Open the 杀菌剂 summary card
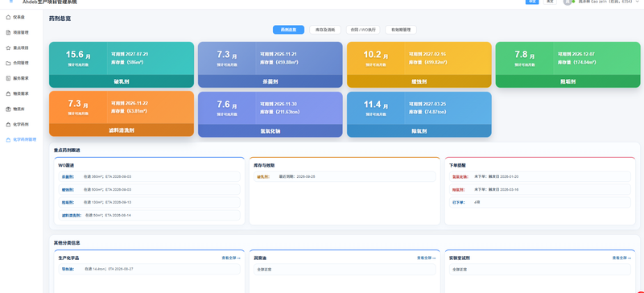This screenshot has height=293, width=644. click(x=270, y=64)
